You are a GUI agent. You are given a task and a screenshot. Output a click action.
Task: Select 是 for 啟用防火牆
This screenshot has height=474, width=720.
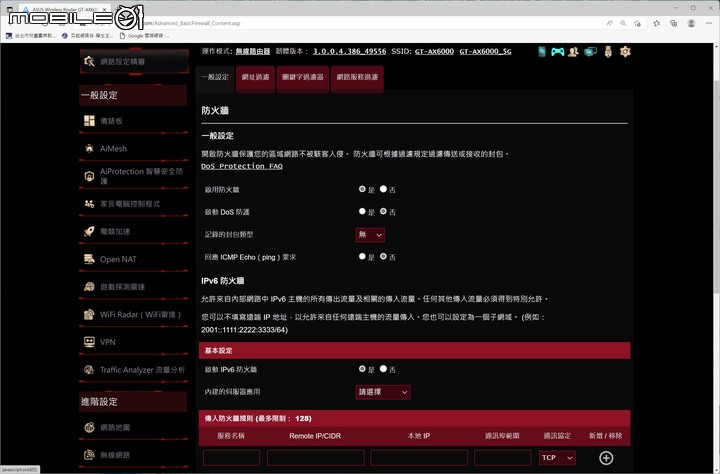[x=362, y=189]
